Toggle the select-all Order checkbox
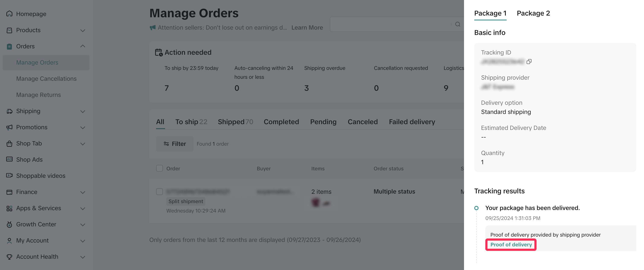 pos(160,168)
